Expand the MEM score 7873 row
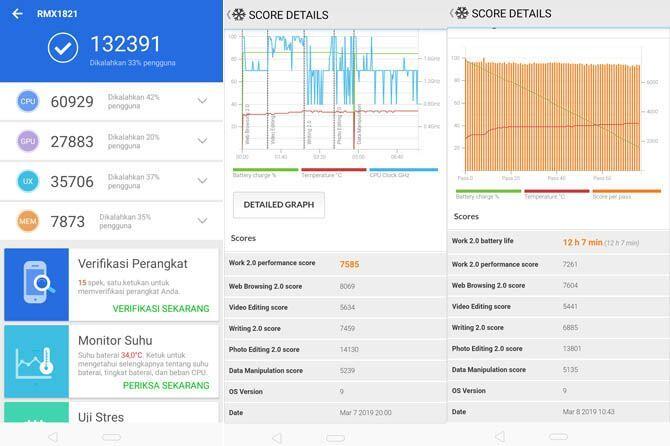Image resolution: width=670 pixels, height=446 pixels. pos(202,220)
